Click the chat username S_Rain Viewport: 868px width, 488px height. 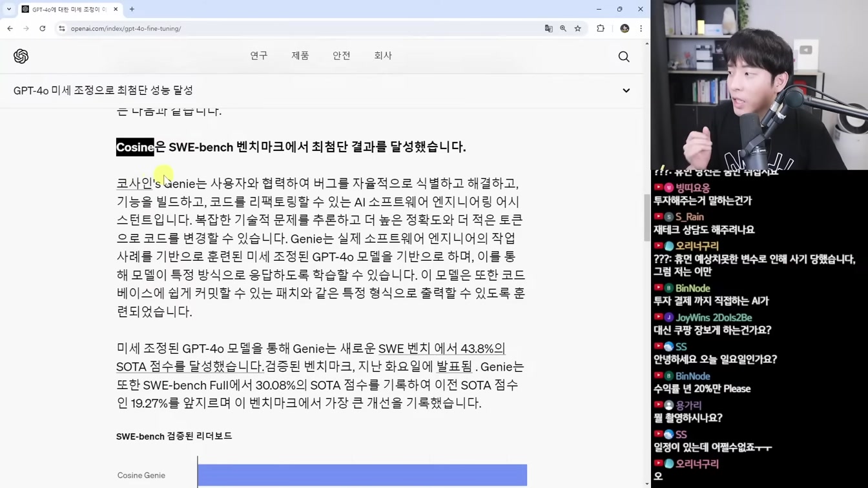[x=690, y=217]
